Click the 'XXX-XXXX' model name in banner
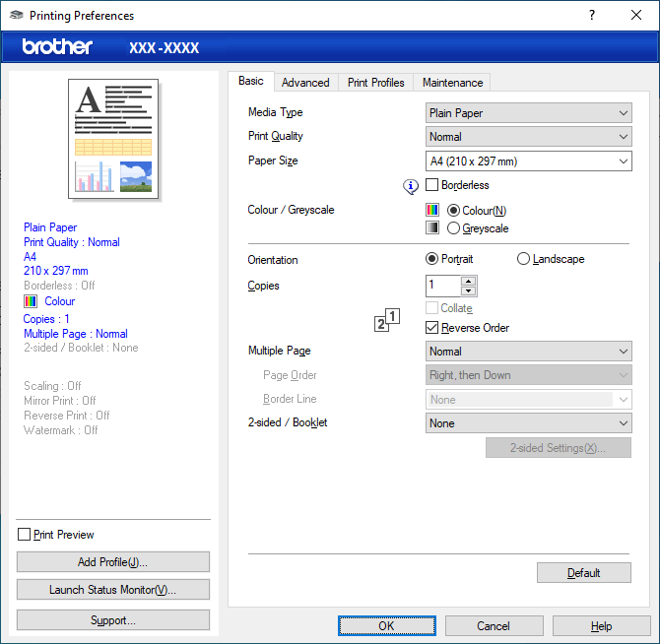660x644 pixels. (165, 47)
